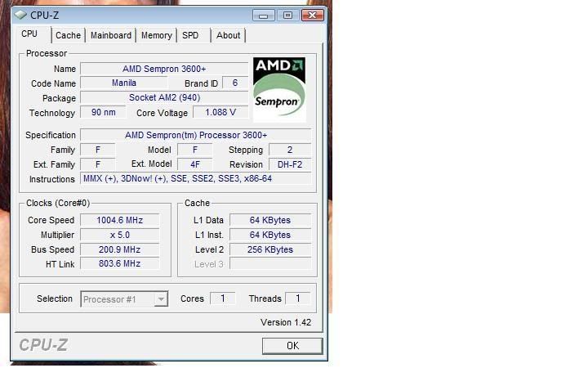The image size is (588, 368).
Task: Click the Core Voltage value 1.088 V
Action: click(x=220, y=112)
